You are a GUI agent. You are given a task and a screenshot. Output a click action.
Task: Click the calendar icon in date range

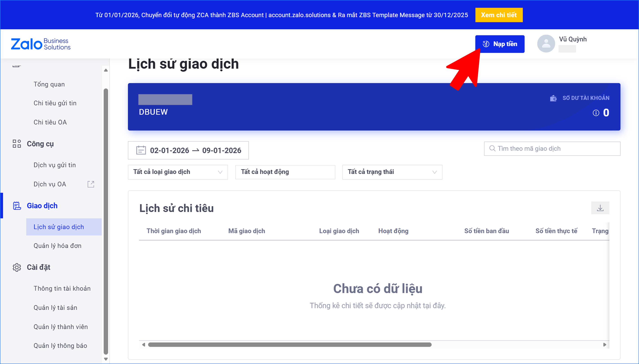(141, 150)
